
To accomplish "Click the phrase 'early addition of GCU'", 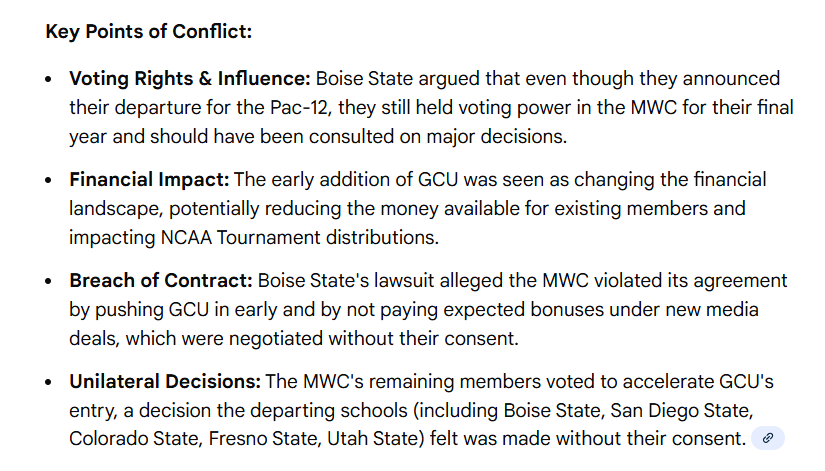I will coord(357,180).
